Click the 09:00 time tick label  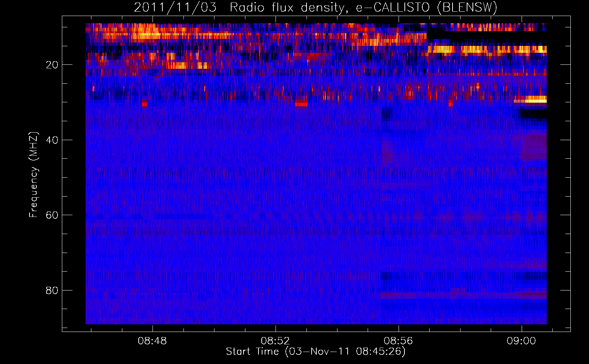coord(522,341)
